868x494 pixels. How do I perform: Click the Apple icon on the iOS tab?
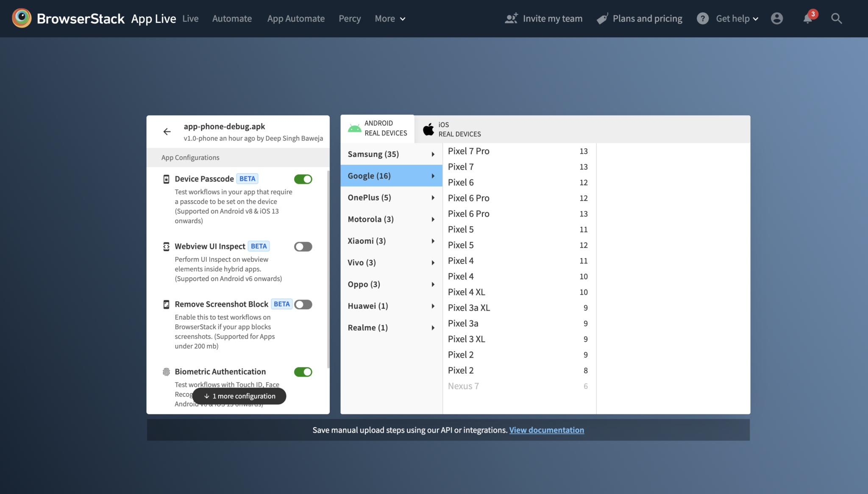coord(428,129)
